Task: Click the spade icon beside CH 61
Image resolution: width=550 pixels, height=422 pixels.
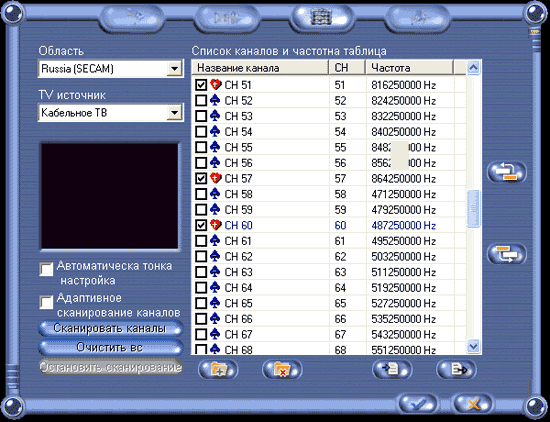Action: (x=215, y=240)
